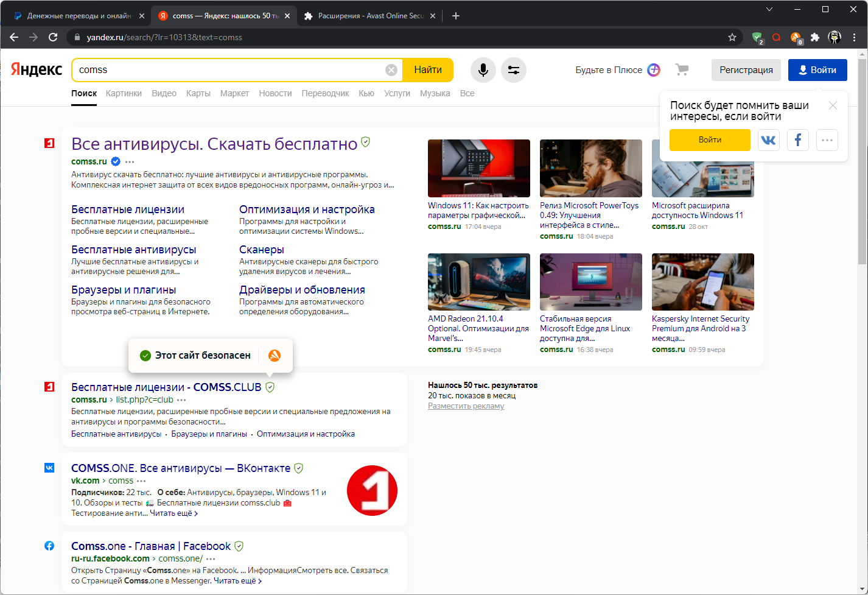Clear the search query with the X icon

point(391,70)
